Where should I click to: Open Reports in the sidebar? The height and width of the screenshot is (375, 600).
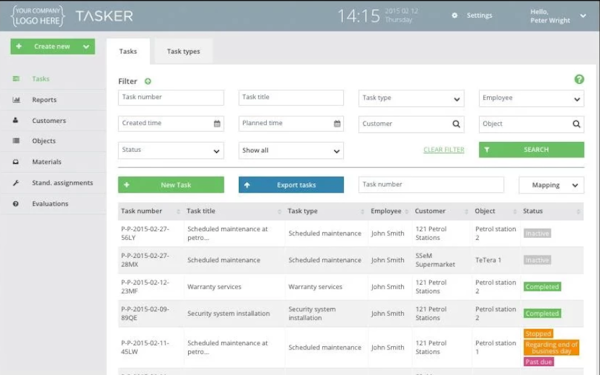pos(44,99)
